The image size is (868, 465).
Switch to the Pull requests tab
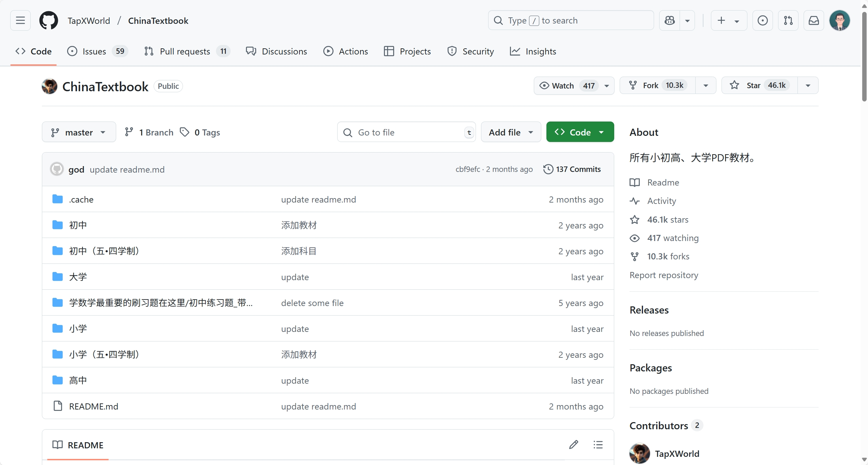tap(187, 51)
